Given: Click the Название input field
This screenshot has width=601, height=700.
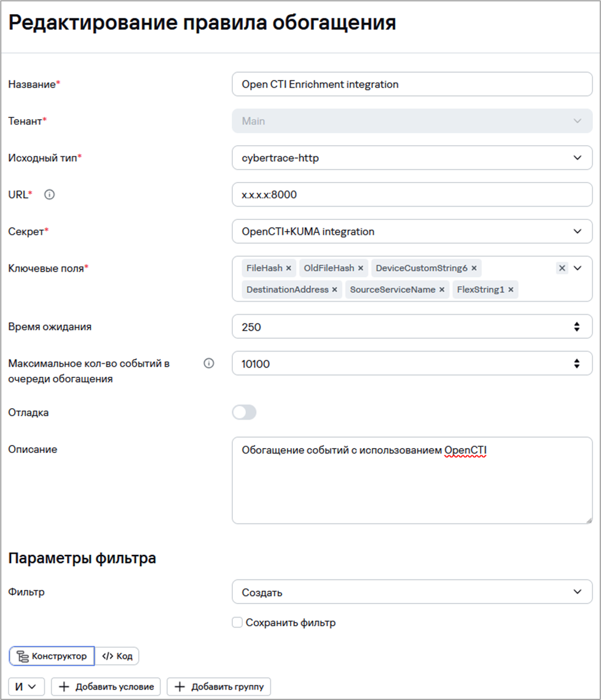Looking at the screenshot, I should point(412,84).
